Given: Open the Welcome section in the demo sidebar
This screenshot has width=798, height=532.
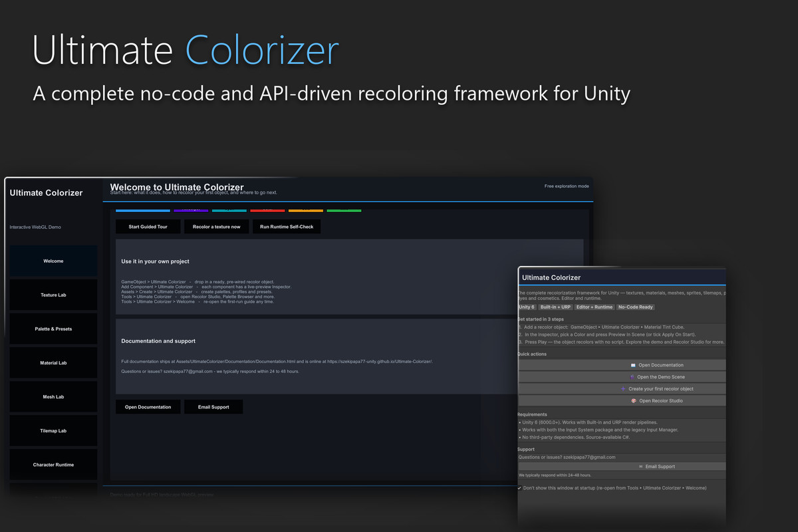Looking at the screenshot, I should coord(53,261).
